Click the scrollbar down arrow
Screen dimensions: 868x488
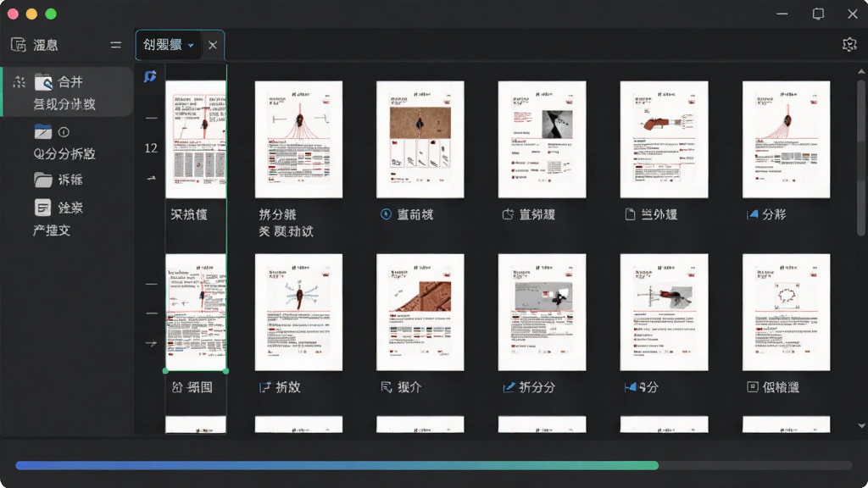pyautogui.click(x=861, y=425)
